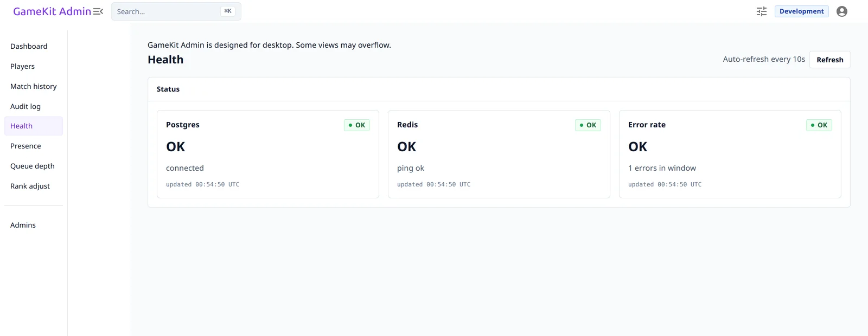This screenshot has width=868, height=336.
Task: Collapse the sidebar menu icon
Action: coord(98,11)
